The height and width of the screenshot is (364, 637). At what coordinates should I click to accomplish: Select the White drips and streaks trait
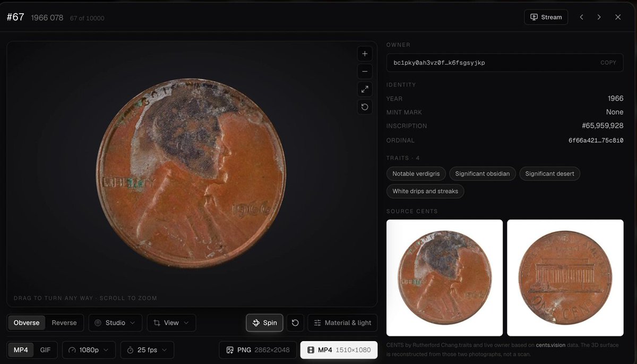click(425, 191)
